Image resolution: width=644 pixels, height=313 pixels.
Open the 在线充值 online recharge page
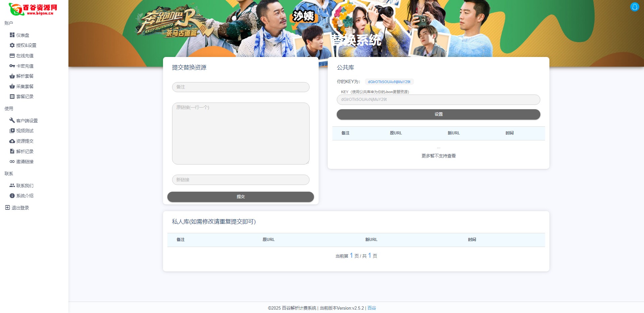click(24, 56)
